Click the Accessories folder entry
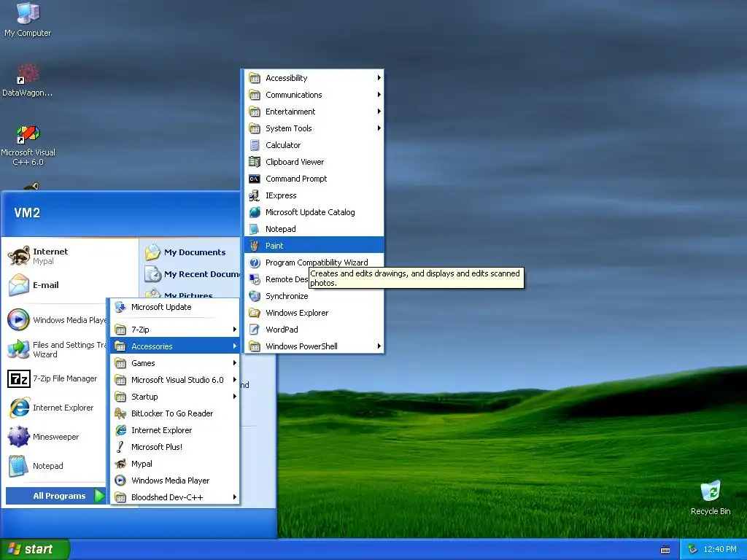 point(174,346)
